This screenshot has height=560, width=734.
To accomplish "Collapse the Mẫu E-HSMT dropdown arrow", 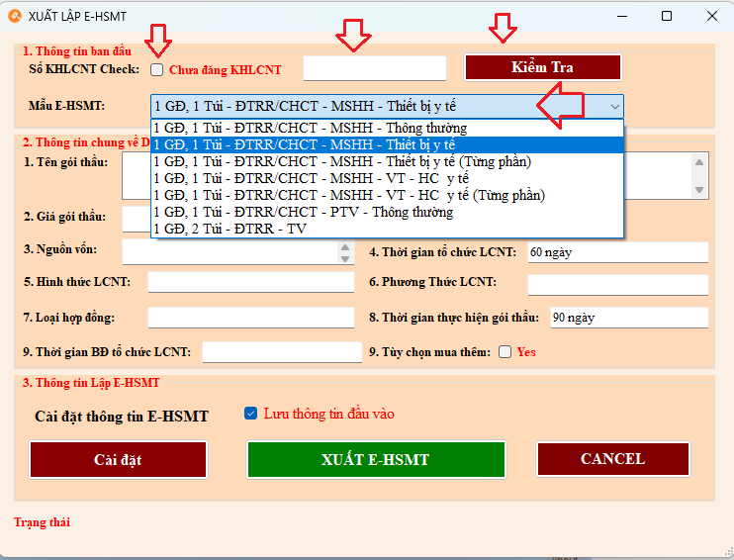I will tap(615, 106).
